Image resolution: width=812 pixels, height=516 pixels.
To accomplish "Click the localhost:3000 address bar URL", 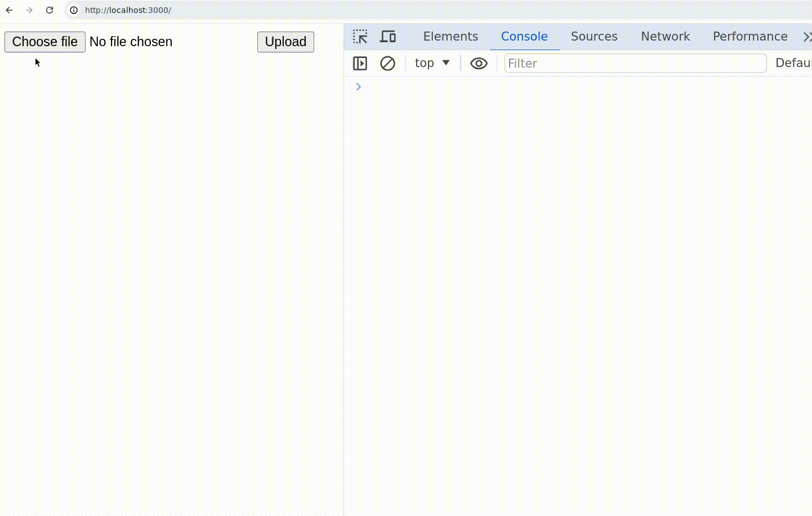I will click(x=128, y=10).
